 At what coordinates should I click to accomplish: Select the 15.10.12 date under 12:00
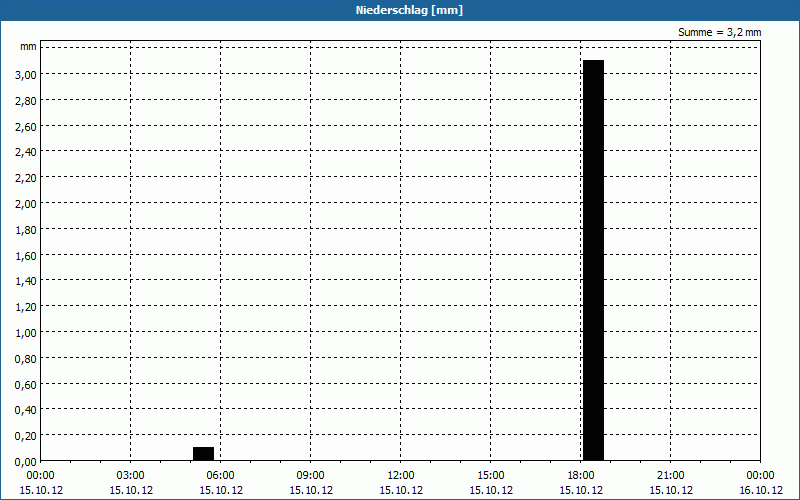coord(401,491)
